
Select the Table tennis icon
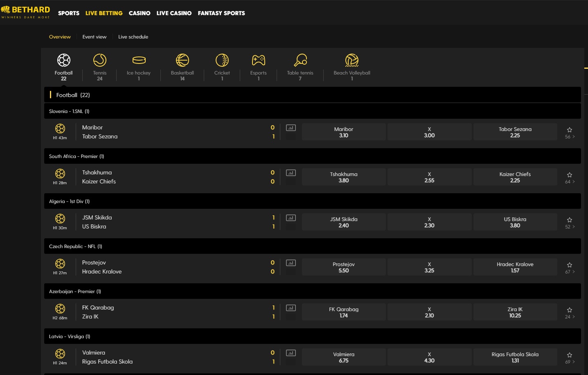tap(300, 60)
